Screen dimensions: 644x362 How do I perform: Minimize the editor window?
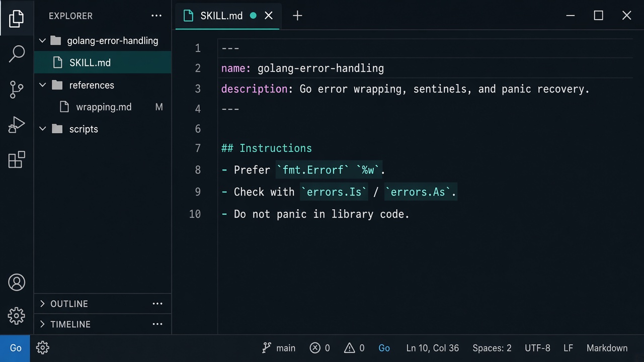point(570,16)
